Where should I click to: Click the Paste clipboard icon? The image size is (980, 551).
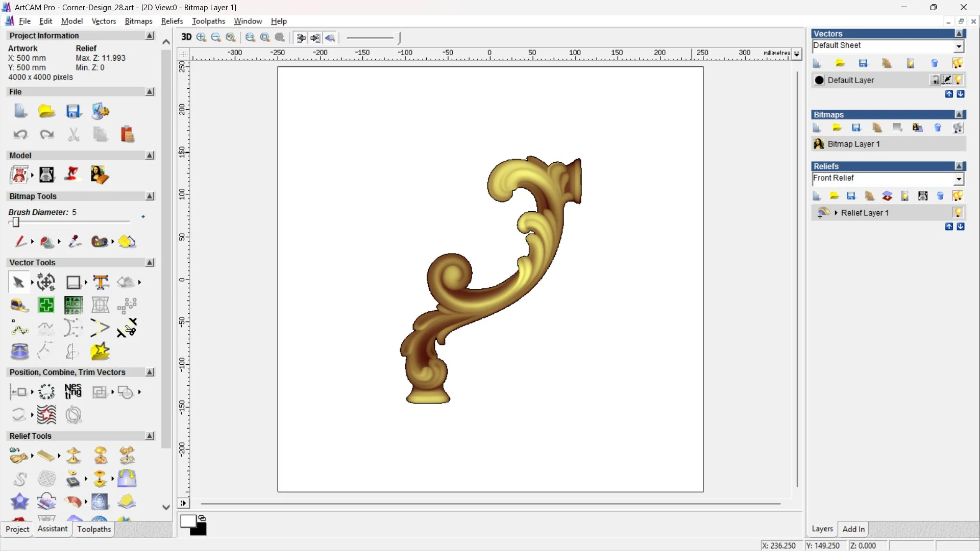tap(127, 134)
